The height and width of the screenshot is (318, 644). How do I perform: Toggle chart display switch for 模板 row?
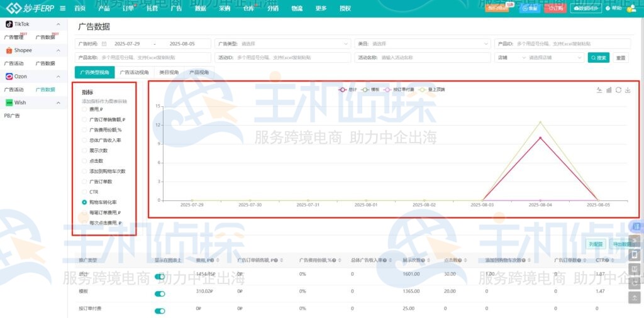[x=160, y=293]
